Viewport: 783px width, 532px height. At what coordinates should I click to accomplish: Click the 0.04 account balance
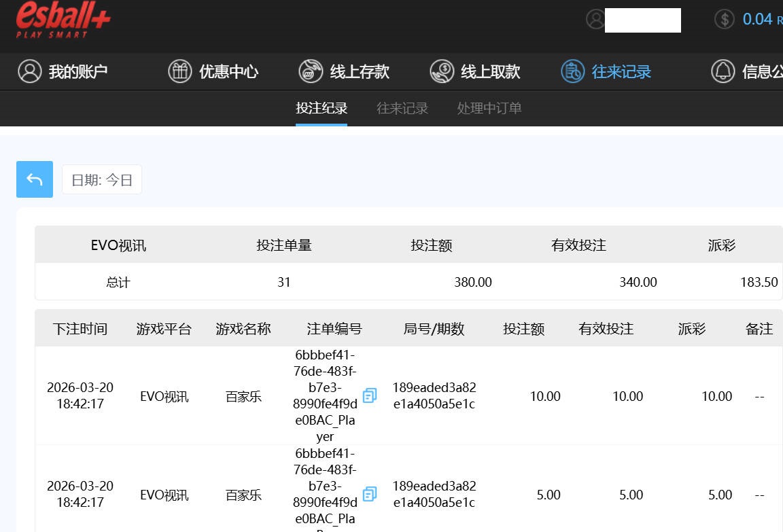point(757,19)
